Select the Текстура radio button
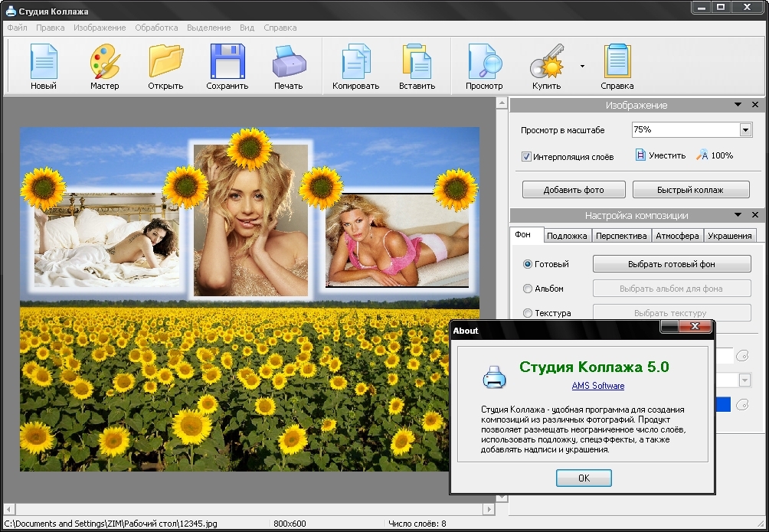 pos(527,313)
